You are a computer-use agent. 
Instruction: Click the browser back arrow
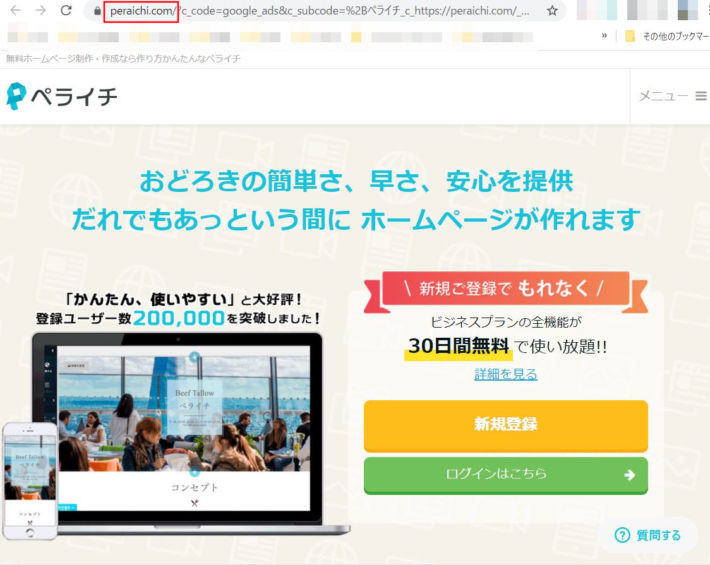[15, 10]
